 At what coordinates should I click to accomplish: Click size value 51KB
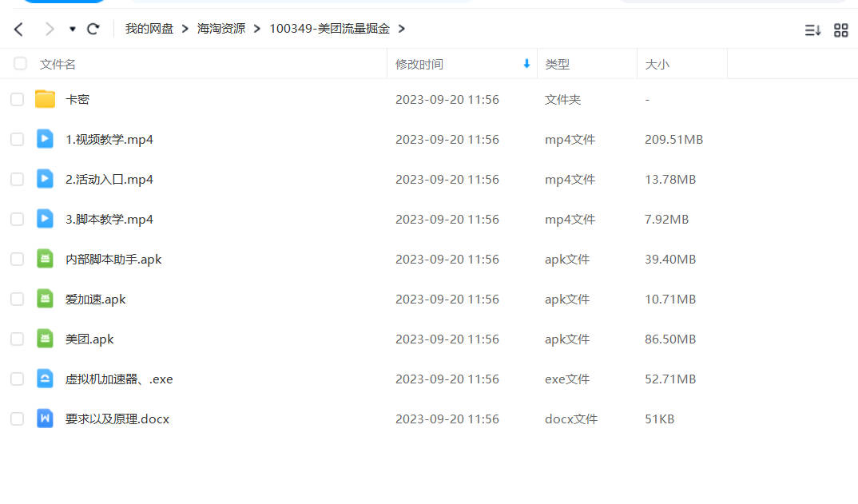tap(659, 419)
